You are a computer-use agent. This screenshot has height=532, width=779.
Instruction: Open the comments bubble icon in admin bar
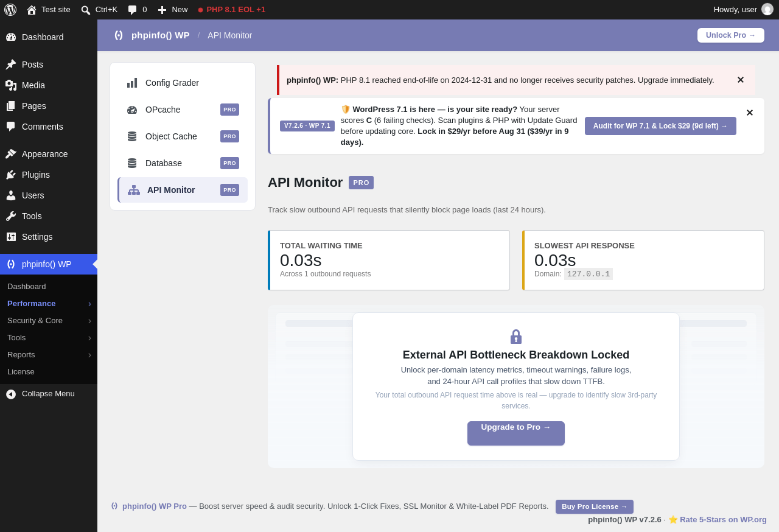(133, 10)
